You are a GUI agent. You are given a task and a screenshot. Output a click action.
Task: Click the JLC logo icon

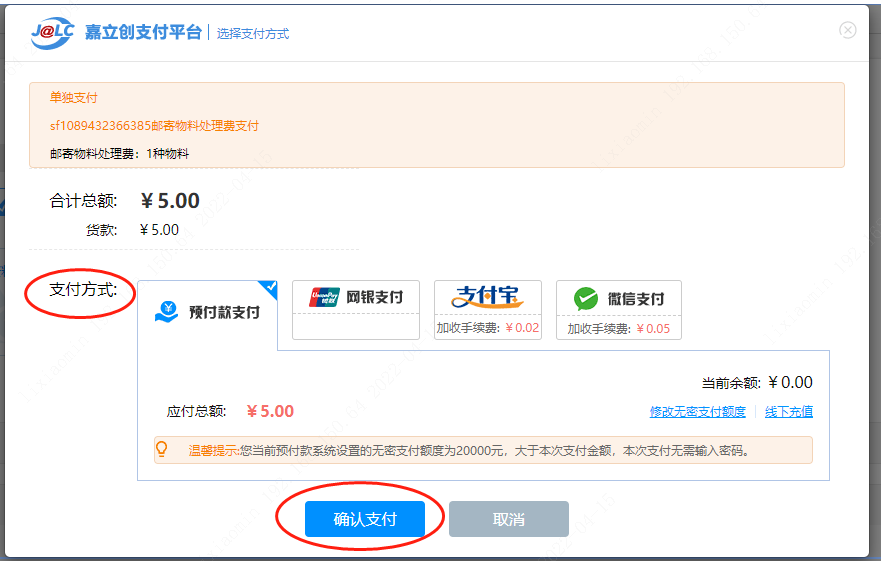pyautogui.click(x=51, y=31)
